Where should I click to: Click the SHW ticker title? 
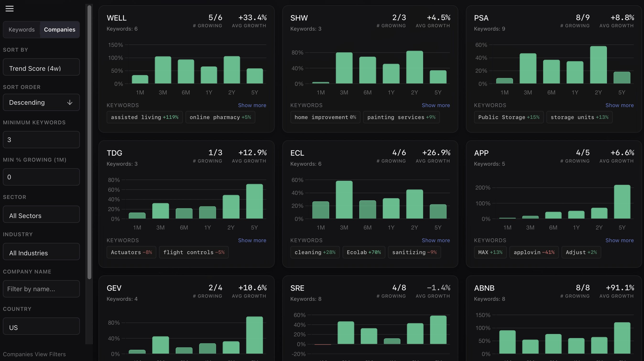[299, 18]
